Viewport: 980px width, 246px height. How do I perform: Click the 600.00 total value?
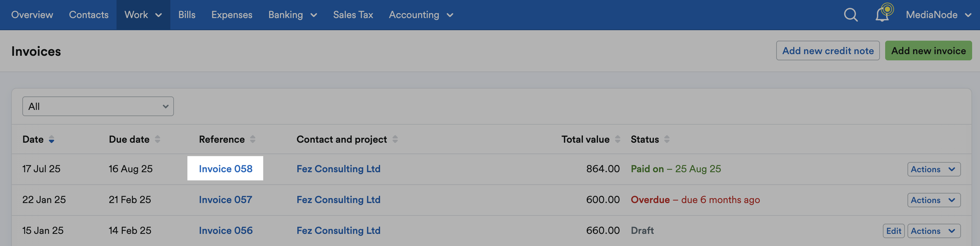603,200
